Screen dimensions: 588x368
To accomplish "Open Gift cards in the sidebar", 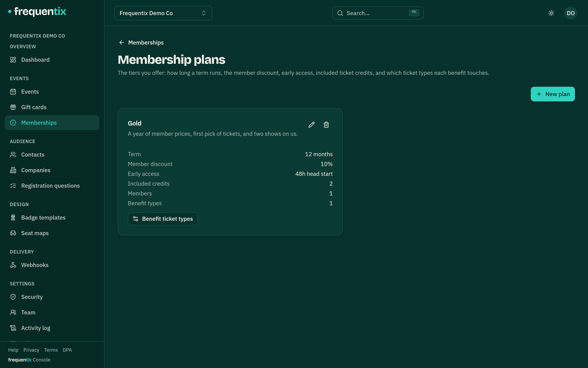I will [52, 107].
